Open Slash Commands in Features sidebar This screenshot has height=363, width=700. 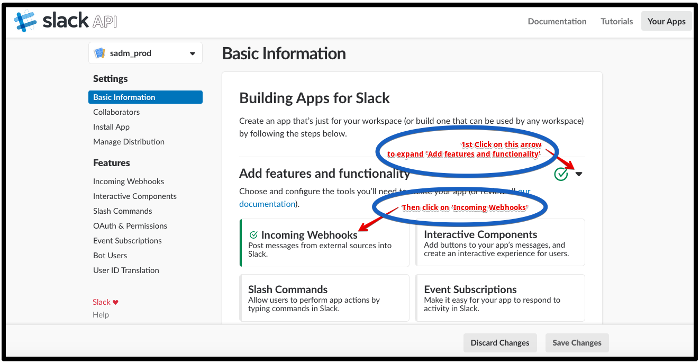coord(122,211)
